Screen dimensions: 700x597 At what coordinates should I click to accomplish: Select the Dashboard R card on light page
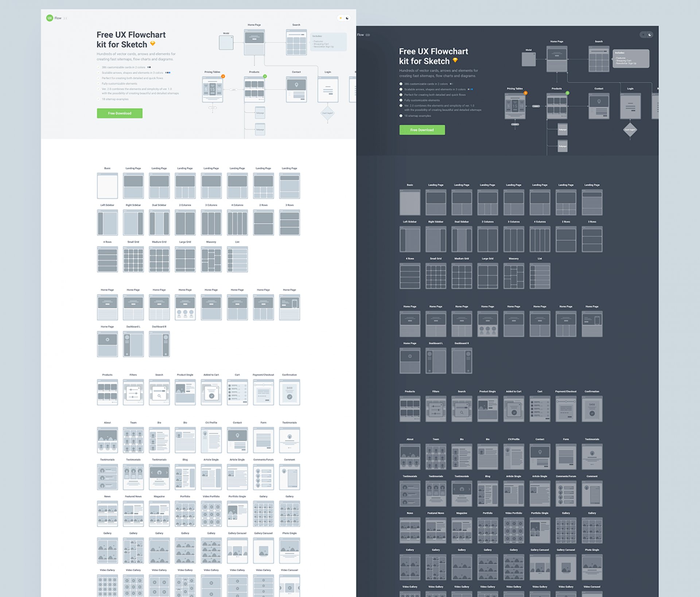159,344
